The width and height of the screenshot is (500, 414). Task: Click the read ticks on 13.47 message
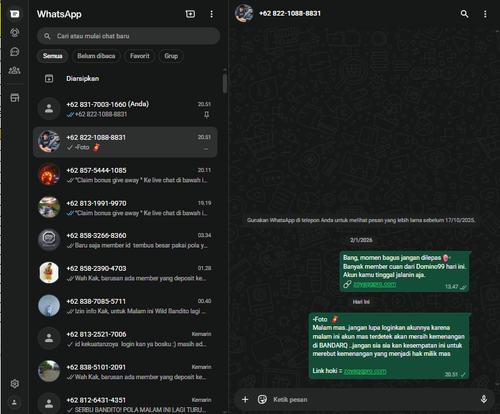coord(463,287)
